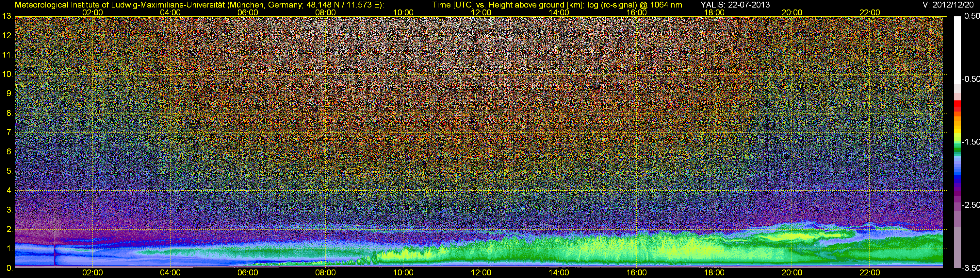
Task: Click the 14:00 tick label on the top axis
Action: [559, 12]
